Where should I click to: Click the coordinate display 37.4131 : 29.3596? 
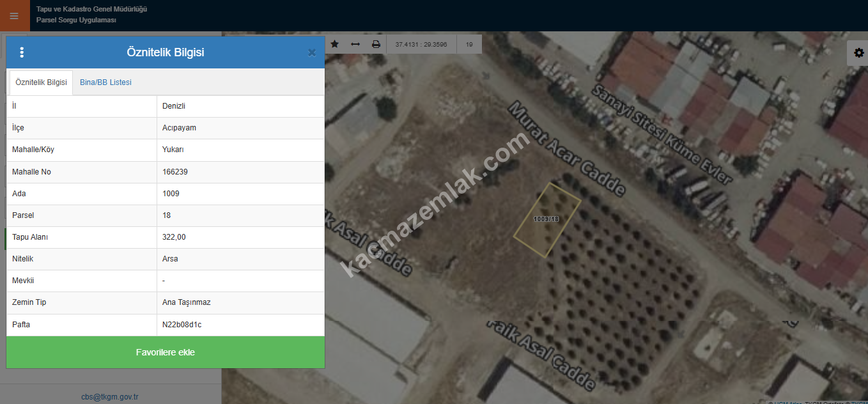pyautogui.click(x=421, y=45)
